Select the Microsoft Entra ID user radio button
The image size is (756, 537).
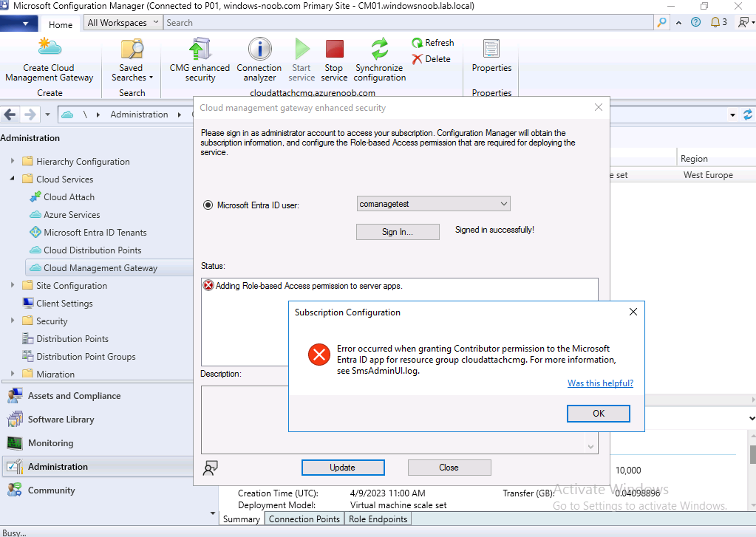coord(208,205)
